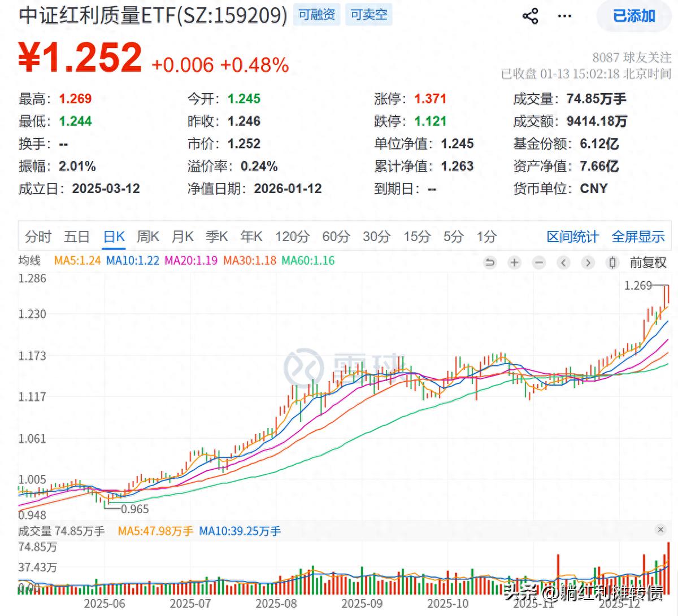Select the 分时 intraday tab

click(x=38, y=237)
